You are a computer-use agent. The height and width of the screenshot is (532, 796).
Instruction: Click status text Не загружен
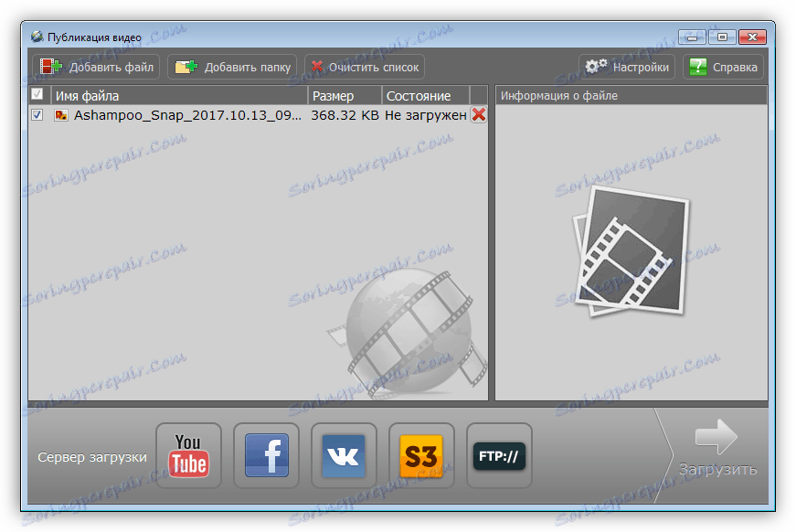(x=425, y=115)
